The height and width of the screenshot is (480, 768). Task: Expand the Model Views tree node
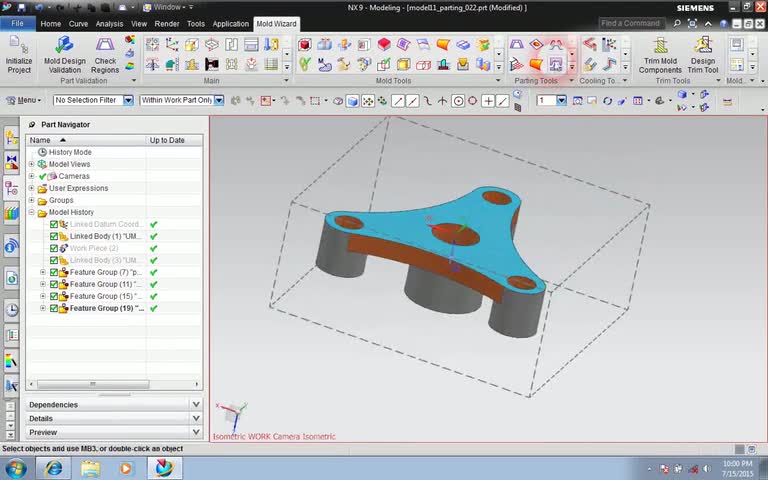(x=32, y=164)
